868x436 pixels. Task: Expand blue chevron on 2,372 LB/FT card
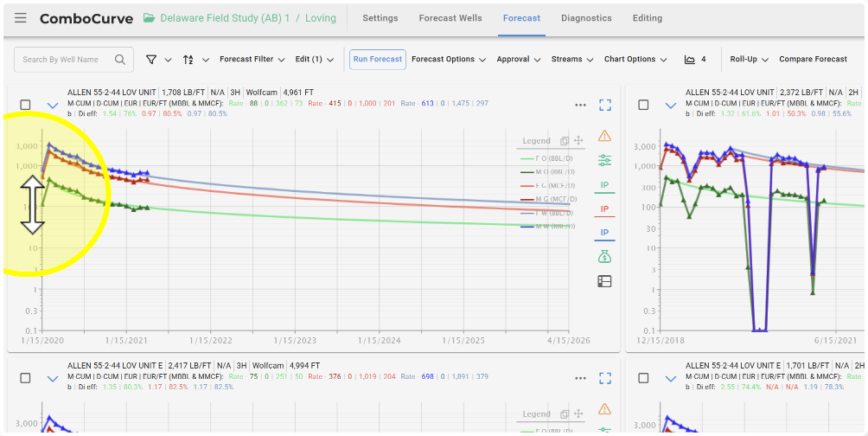(670, 105)
